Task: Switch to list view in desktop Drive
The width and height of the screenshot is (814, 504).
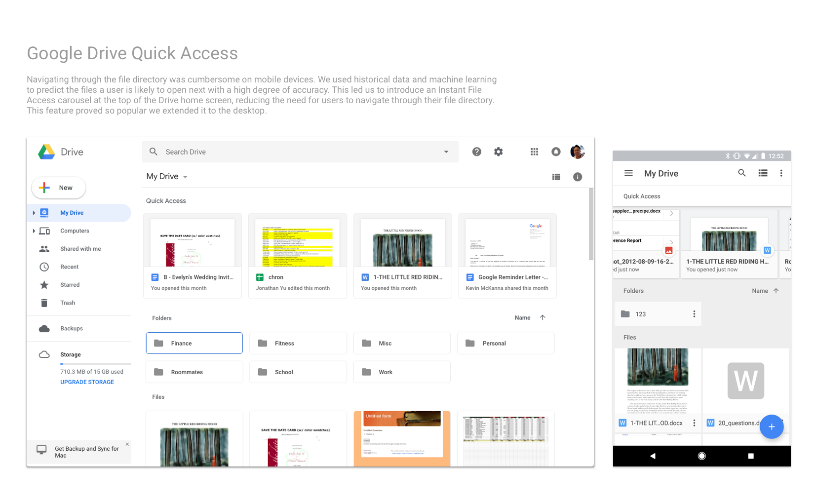Action: pyautogui.click(x=556, y=177)
